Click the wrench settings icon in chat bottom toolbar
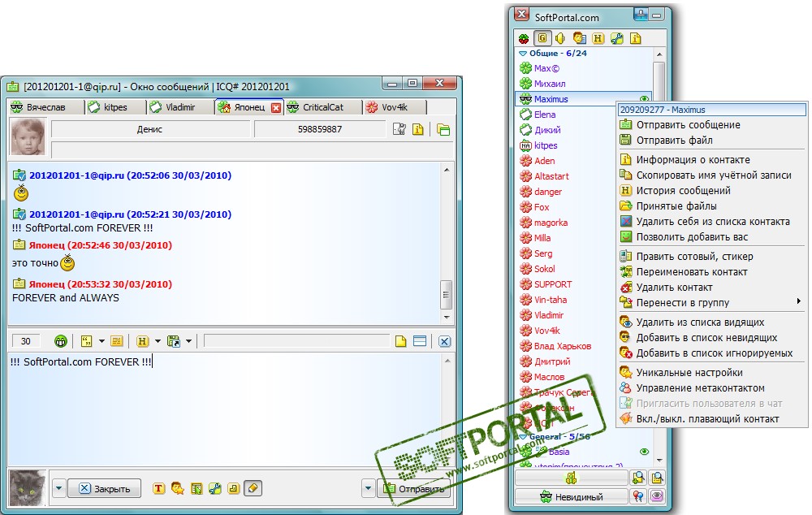 point(215,488)
